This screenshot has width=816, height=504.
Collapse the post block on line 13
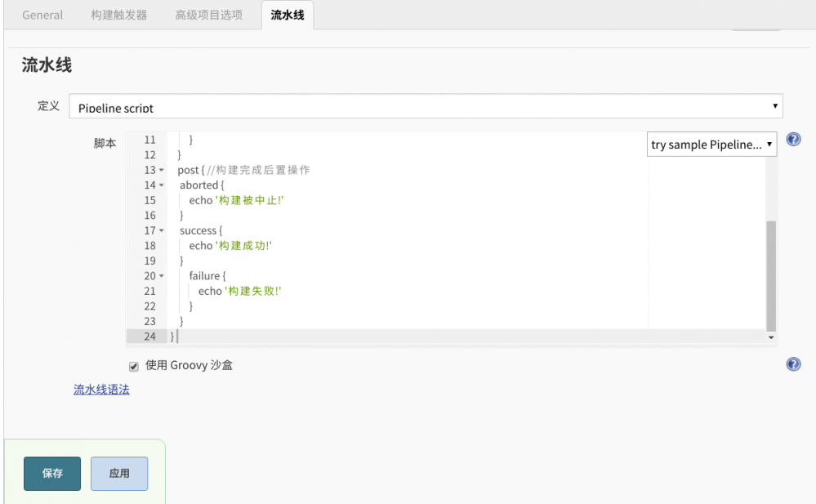(160, 170)
